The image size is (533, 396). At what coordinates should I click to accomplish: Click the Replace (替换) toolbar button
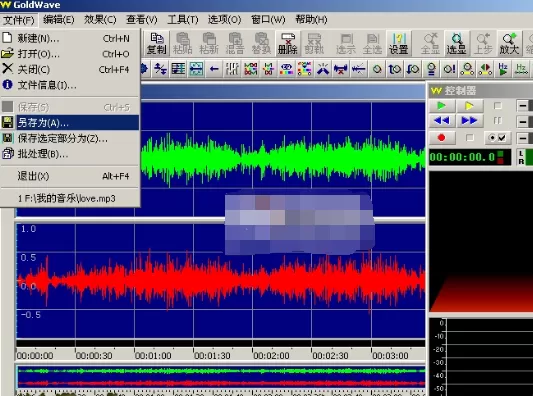tap(261, 43)
